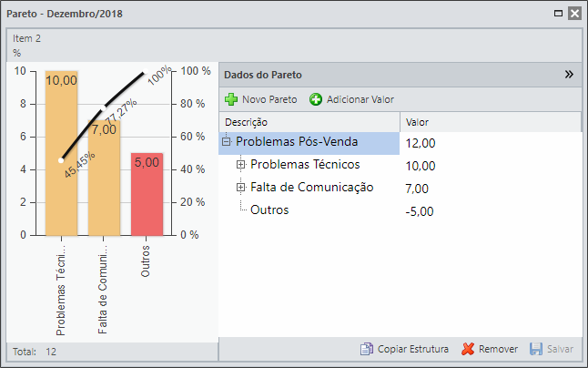Close the Pareto Dezembro/2018 window
The height and width of the screenshot is (368, 588).
tap(574, 14)
